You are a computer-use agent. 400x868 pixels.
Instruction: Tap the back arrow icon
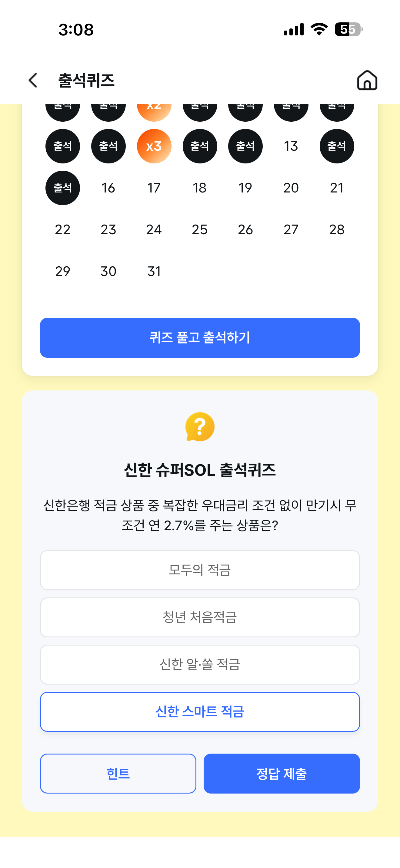[x=33, y=80]
